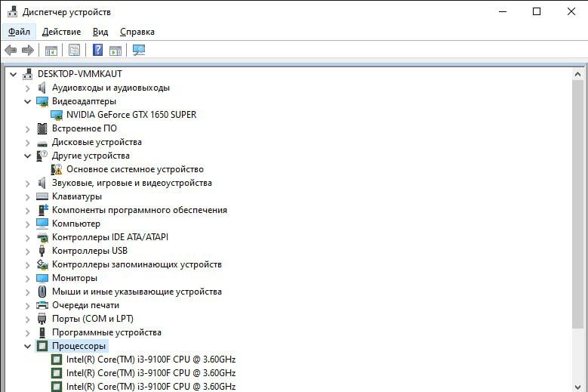The height and width of the screenshot is (392, 588).
Task: Click the DESKTOP-VMMKAUT computer icon
Action: pyautogui.click(x=27, y=74)
